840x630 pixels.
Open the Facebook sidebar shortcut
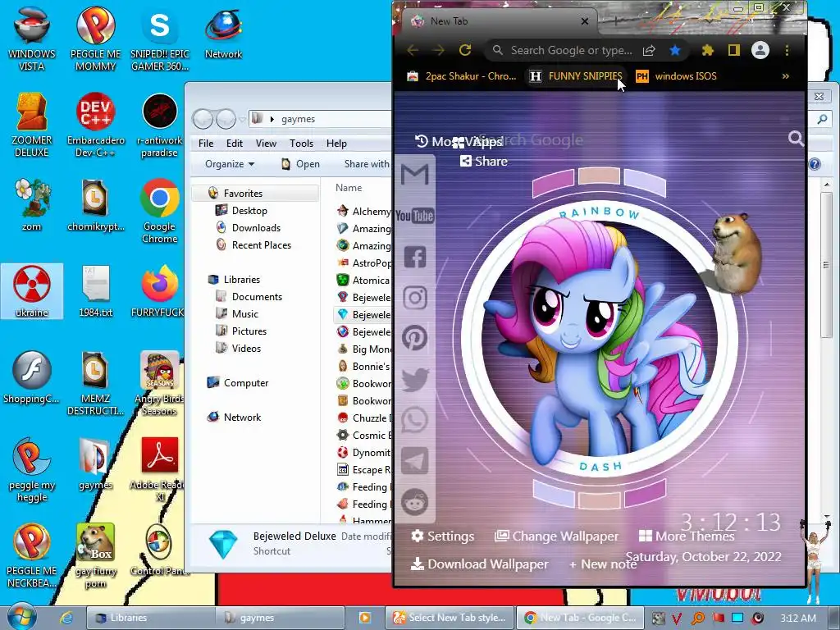[x=415, y=257]
